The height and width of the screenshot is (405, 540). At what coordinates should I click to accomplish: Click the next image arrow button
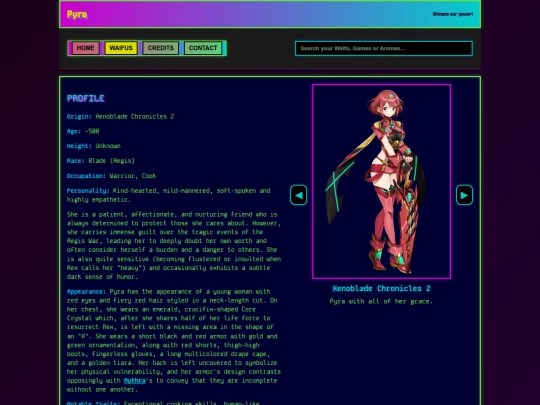(x=464, y=195)
